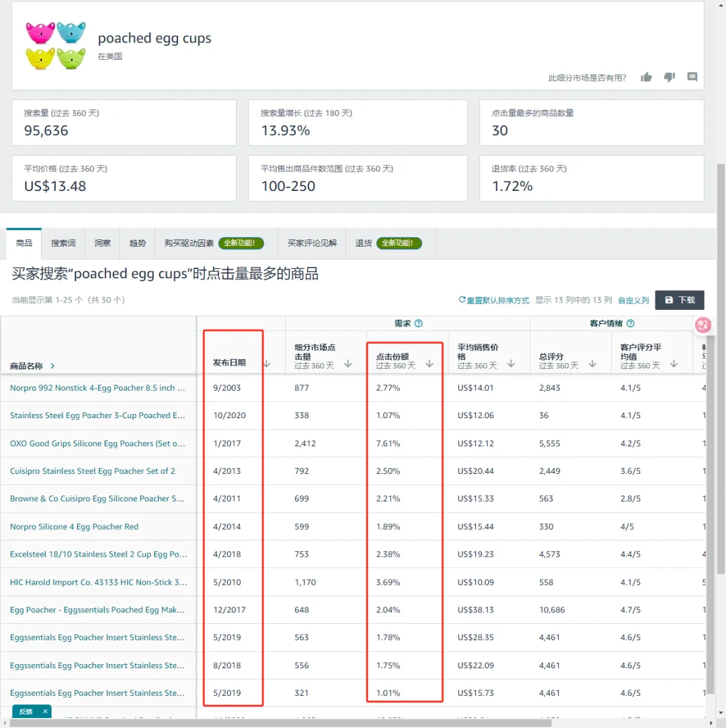Open Norpro Silicone 4 Egg Poacher Red link
The height and width of the screenshot is (728, 726).
point(74,526)
